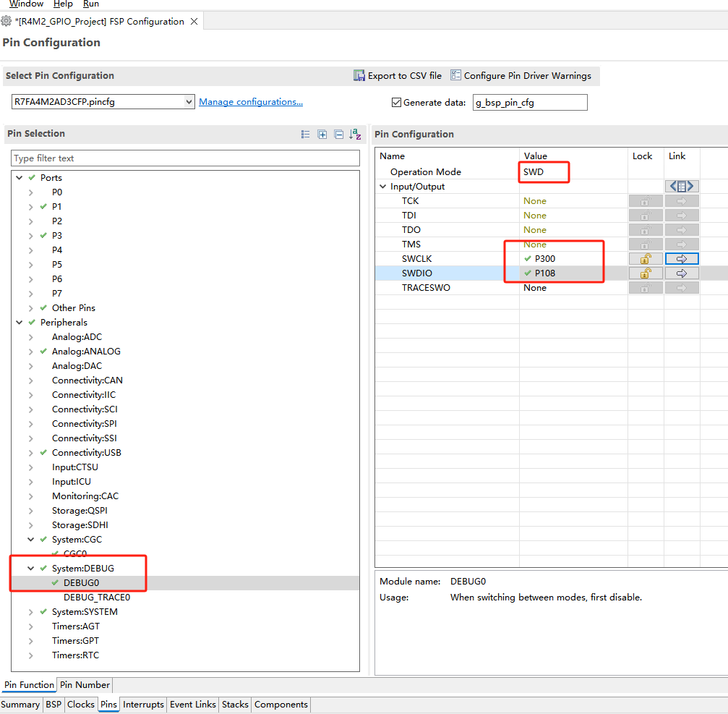Viewport: 728px width, 714px height.
Task: Select the Analog:ADC tree item
Action: (x=77, y=337)
